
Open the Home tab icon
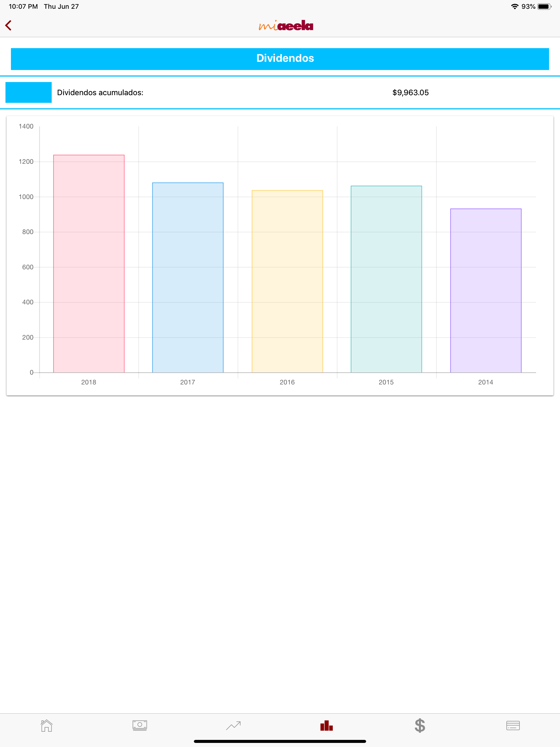[x=46, y=725]
